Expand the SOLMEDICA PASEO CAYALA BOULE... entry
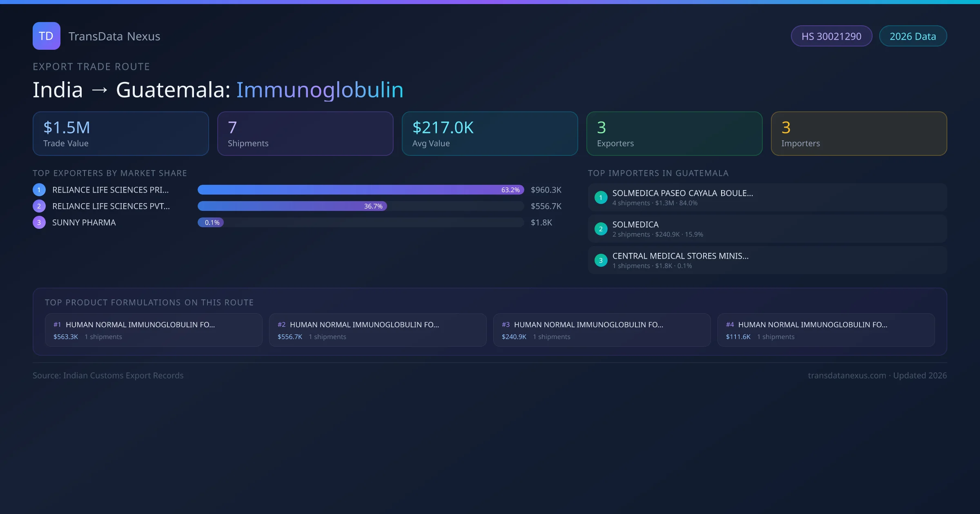This screenshot has width=980, height=514. [683, 193]
